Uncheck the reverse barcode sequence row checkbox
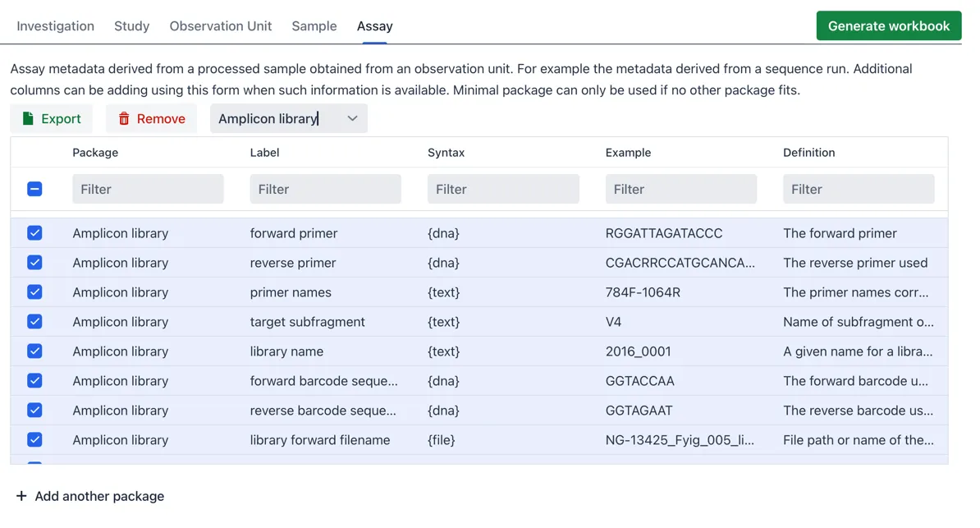 pyautogui.click(x=34, y=410)
